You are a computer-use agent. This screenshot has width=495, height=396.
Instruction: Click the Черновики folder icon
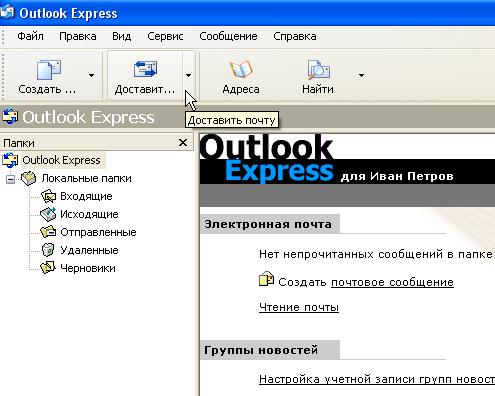[48, 268]
